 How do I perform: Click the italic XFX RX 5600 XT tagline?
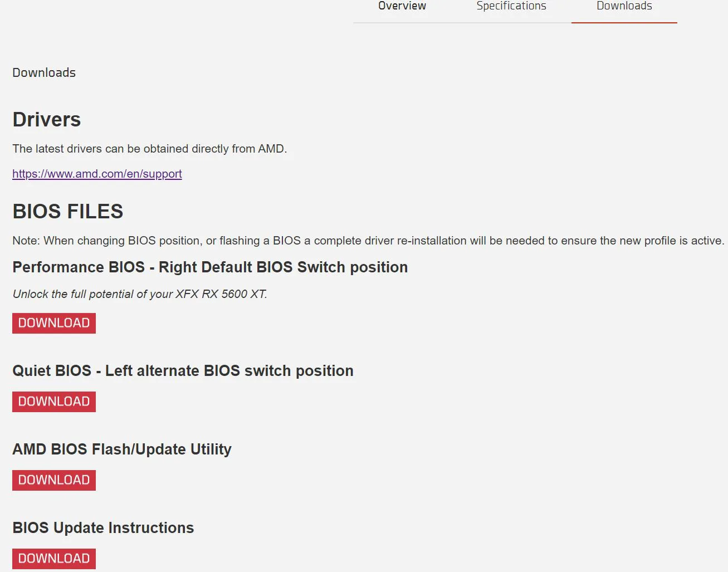(140, 294)
